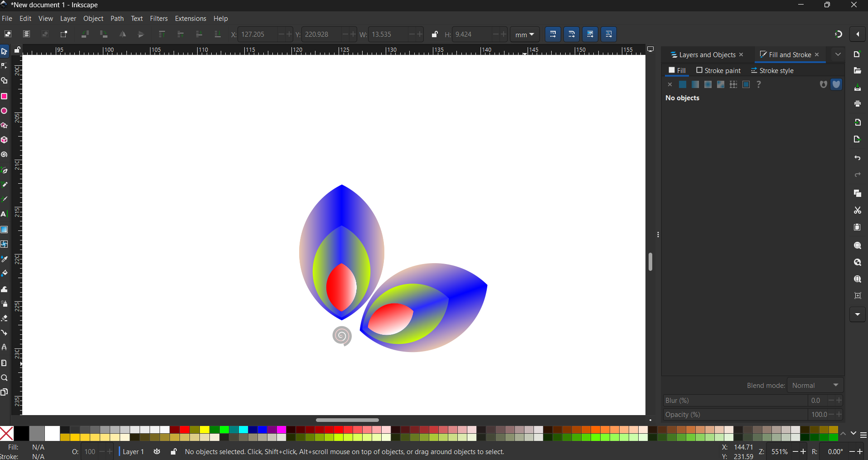Screen dimensions: 868x460
Task: Pick the red palette swatch
Action: [x=185, y=430]
